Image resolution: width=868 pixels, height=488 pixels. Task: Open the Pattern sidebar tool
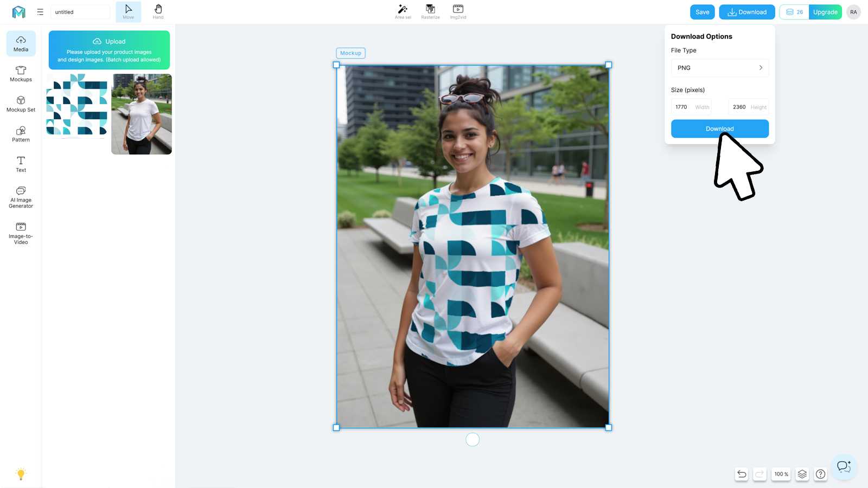21,134
